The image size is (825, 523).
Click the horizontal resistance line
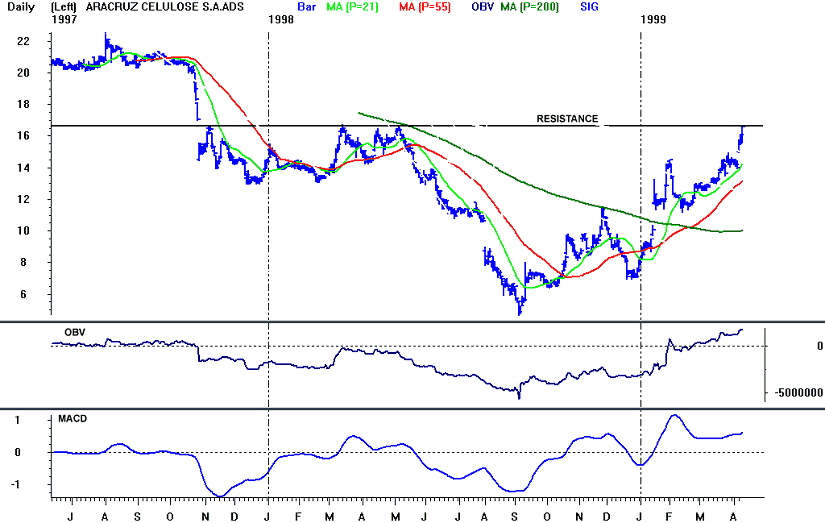coord(407,126)
